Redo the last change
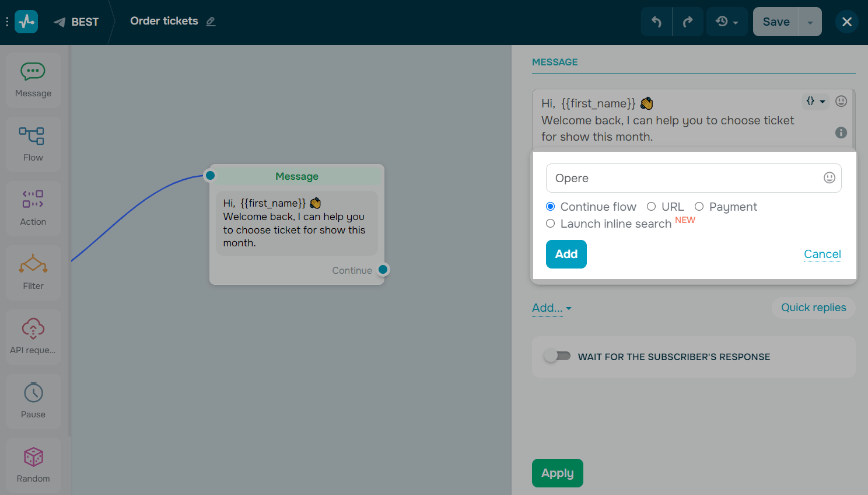This screenshot has width=868, height=495. tap(688, 22)
